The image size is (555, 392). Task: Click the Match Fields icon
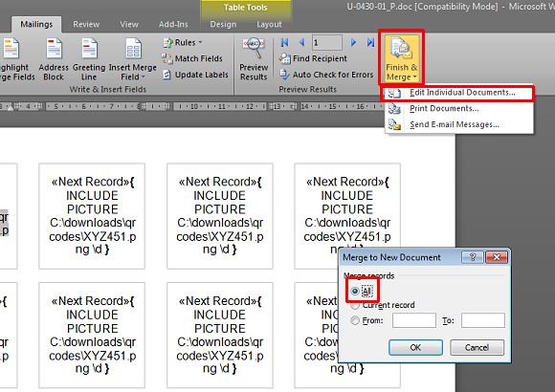pyautogui.click(x=166, y=58)
